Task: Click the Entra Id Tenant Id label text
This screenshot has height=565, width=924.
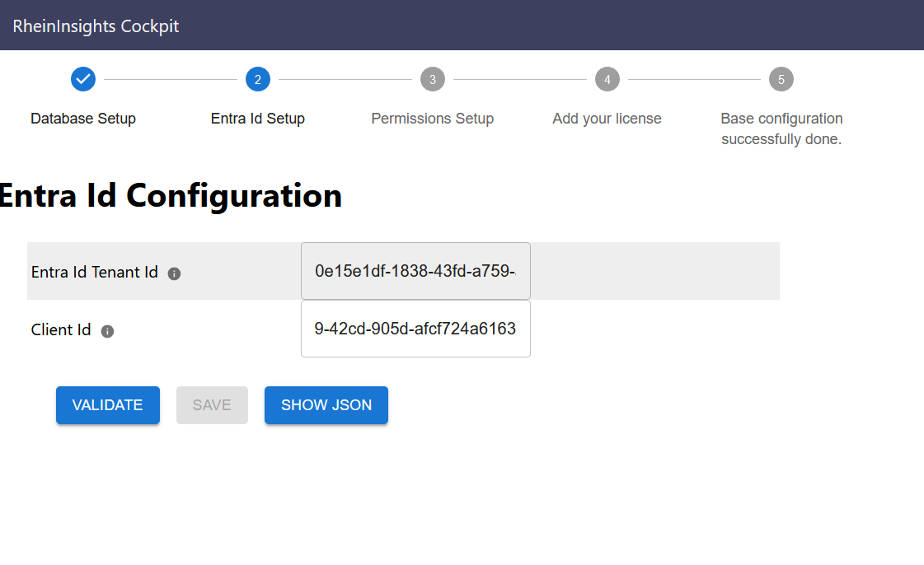Action: [x=94, y=272]
